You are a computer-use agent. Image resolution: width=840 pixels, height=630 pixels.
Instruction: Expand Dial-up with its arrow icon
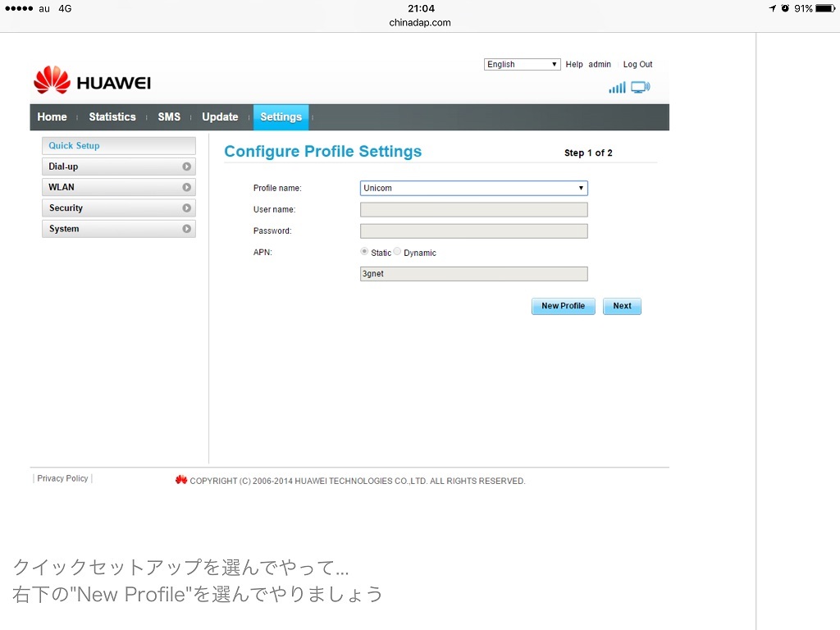point(187,167)
